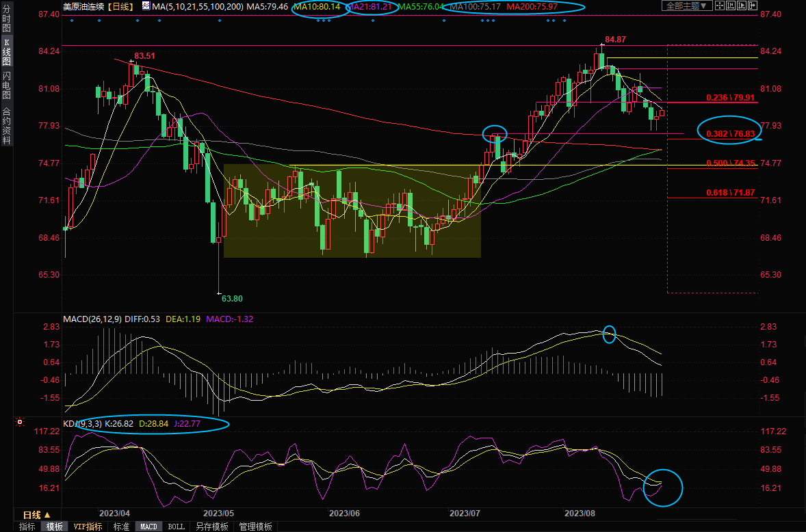
Task: Click the MA indicator chart icon
Action: coord(146,5)
